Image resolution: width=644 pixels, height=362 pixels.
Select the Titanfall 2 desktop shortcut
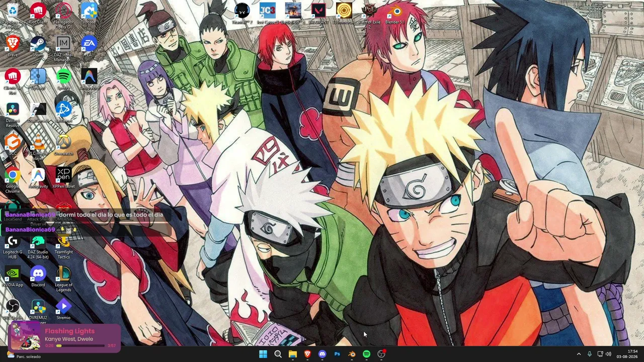click(x=242, y=14)
